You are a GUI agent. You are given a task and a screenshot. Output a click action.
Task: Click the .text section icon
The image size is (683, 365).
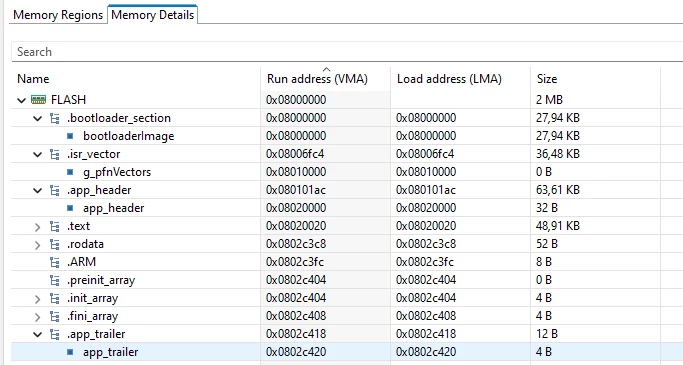[x=55, y=226]
